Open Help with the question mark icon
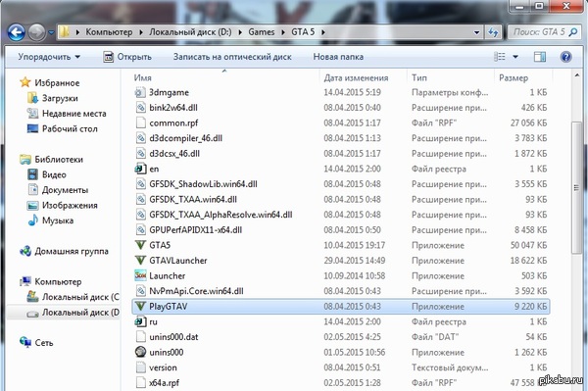The image size is (588, 391). coord(565,57)
